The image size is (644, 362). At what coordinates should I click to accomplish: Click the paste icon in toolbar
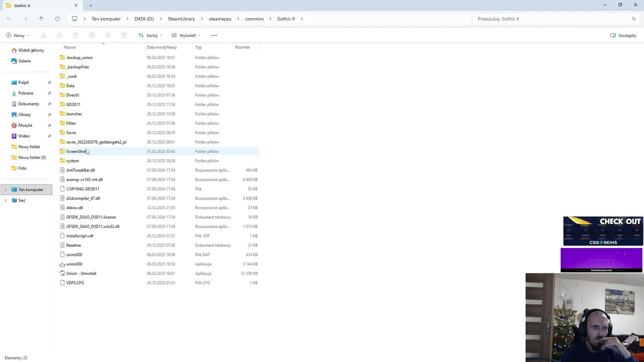[x=75, y=35]
